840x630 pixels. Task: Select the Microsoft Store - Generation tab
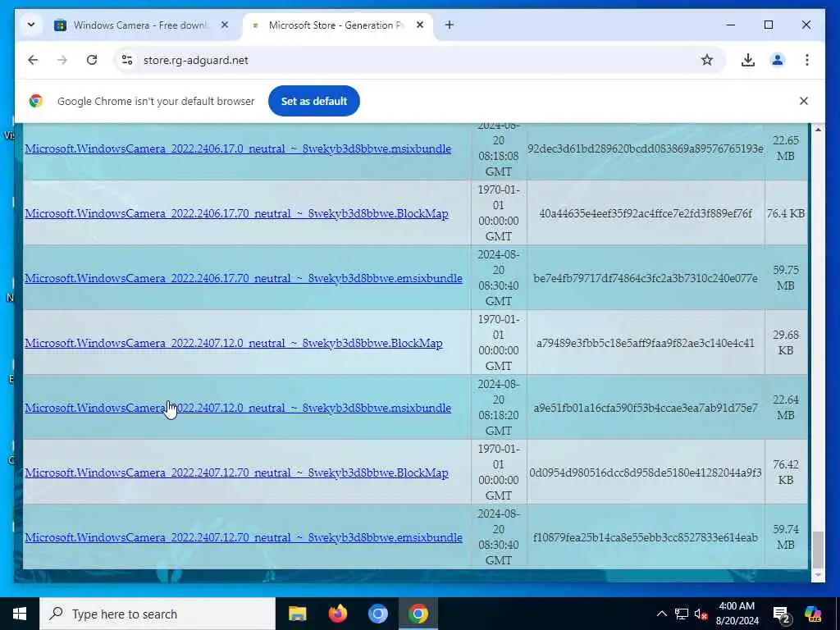pyautogui.click(x=335, y=25)
